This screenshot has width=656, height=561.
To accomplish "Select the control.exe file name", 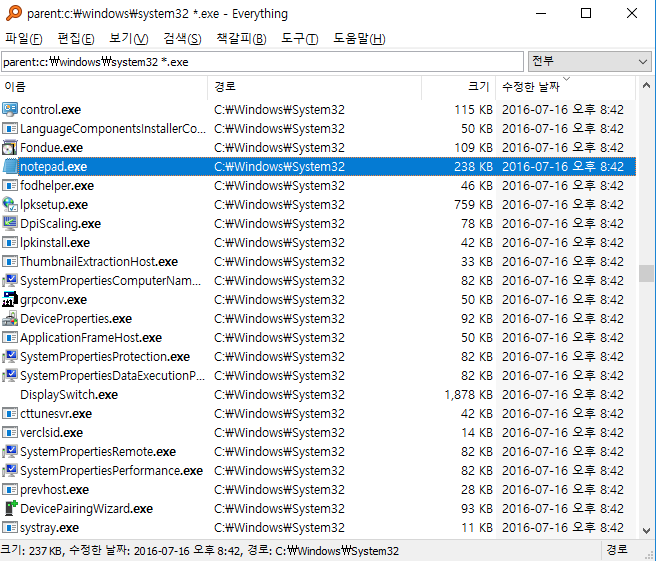I will tap(51, 110).
